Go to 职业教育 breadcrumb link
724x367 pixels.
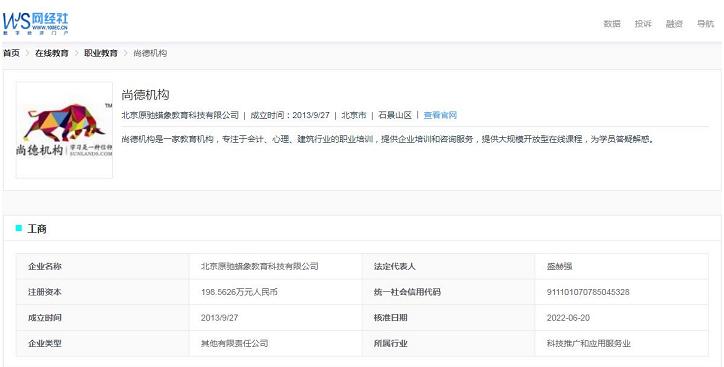point(101,53)
